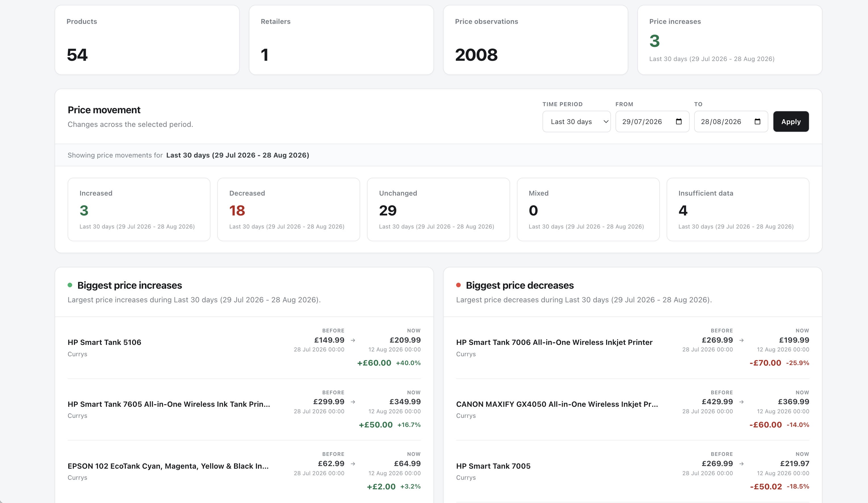868x503 pixels.
Task: Open the Time Period dropdown
Action: (x=576, y=121)
